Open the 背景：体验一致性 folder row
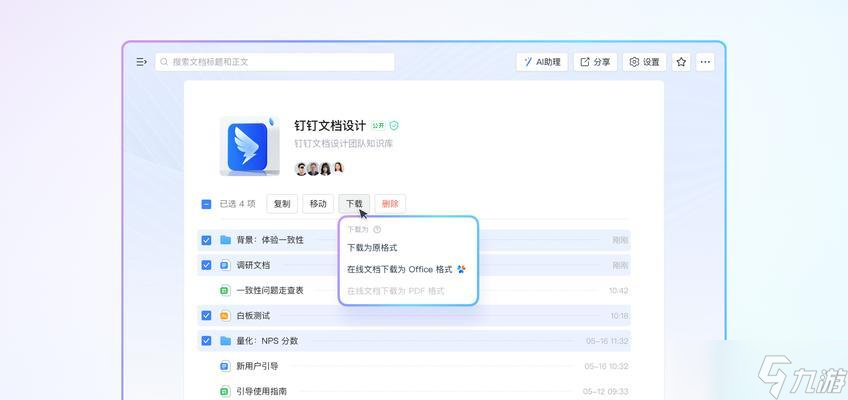 point(414,240)
